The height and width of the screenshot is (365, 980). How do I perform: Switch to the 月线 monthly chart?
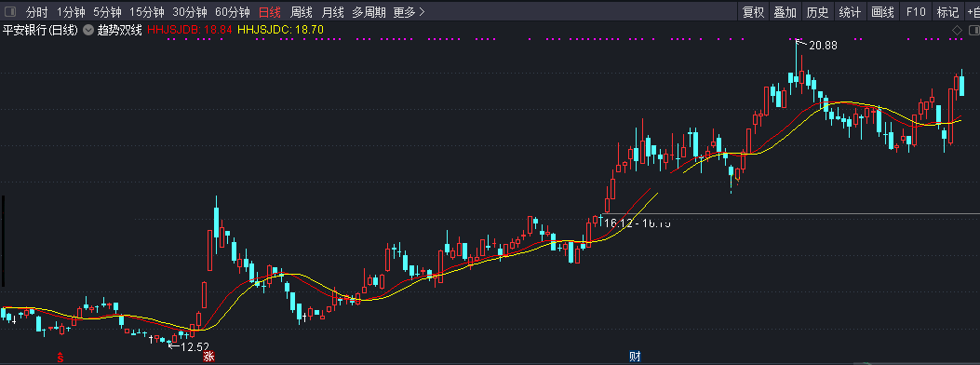[x=332, y=12]
